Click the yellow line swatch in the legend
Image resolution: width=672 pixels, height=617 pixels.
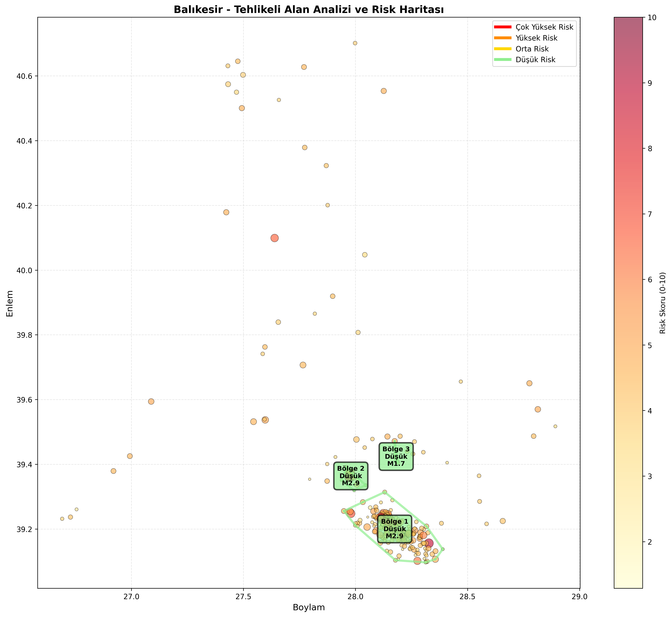(502, 49)
